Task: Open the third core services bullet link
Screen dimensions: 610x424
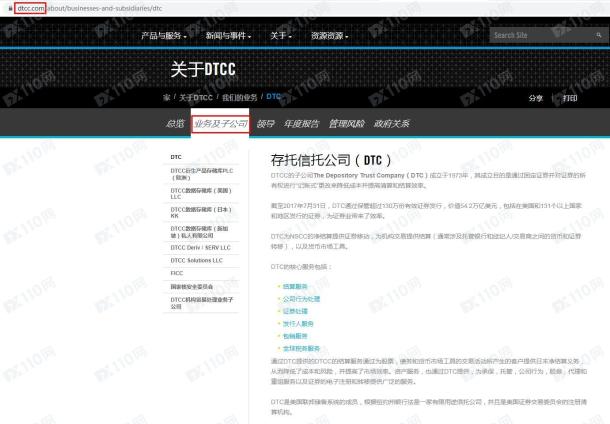Action: (295, 311)
